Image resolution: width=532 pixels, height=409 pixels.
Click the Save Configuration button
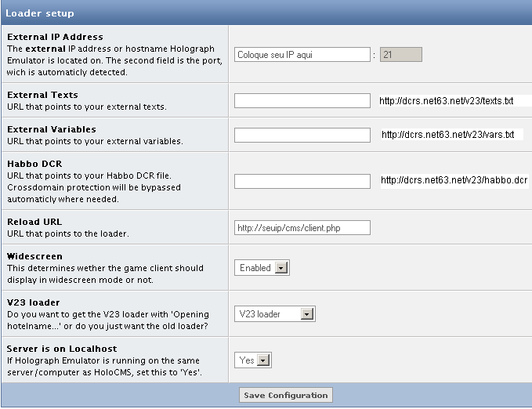tap(286, 395)
